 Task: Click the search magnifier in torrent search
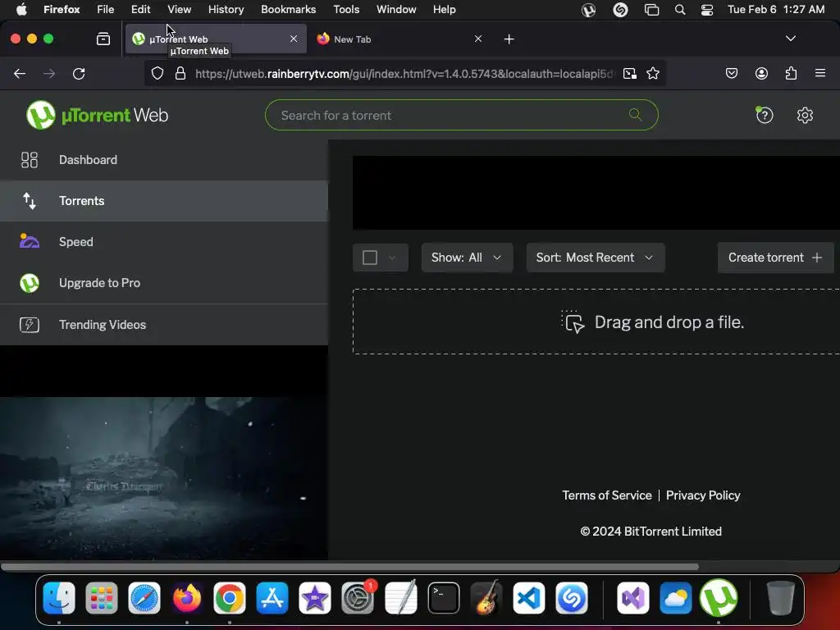pyautogui.click(x=636, y=115)
